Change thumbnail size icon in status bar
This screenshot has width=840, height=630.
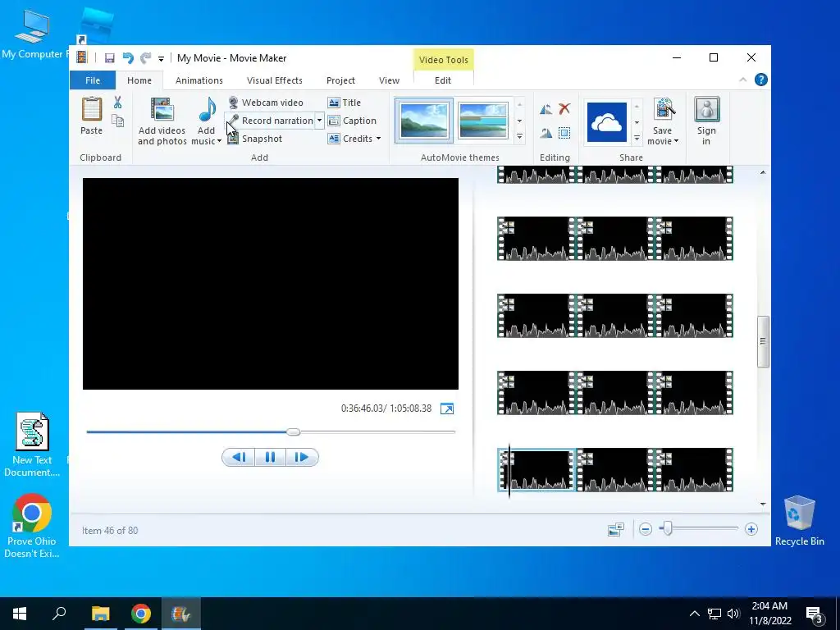(615, 530)
